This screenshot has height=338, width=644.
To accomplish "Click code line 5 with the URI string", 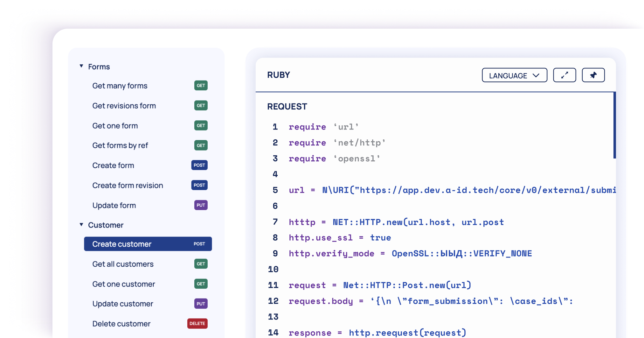I will pyautogui.click(x=452, y=190).
